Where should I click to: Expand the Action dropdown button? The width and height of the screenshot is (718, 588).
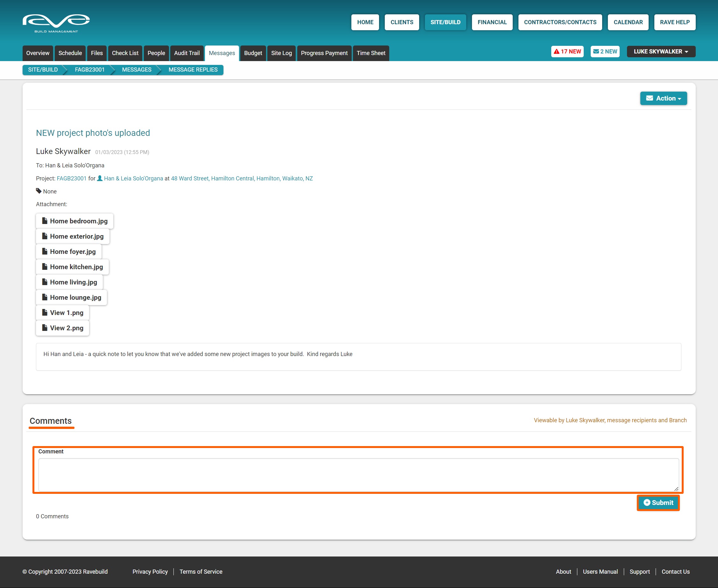[x=663, y=98]
